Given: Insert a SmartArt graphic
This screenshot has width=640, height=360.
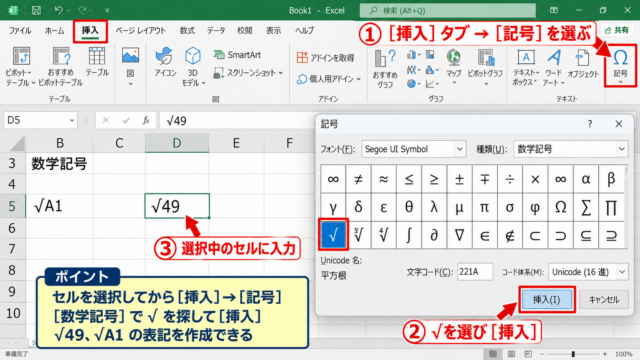Looking at the screenshot, I should click(x=237, y=55).
